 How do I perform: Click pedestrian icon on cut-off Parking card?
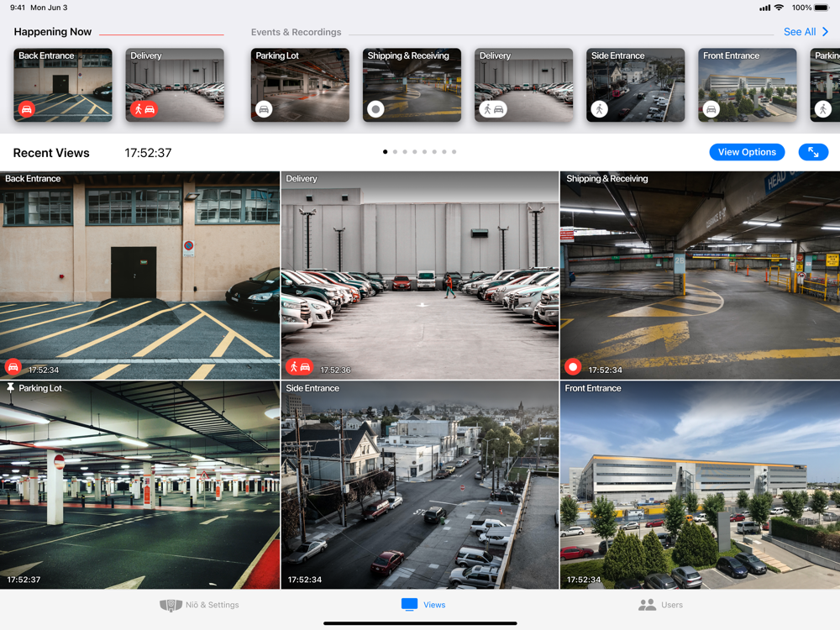[823, 109]
